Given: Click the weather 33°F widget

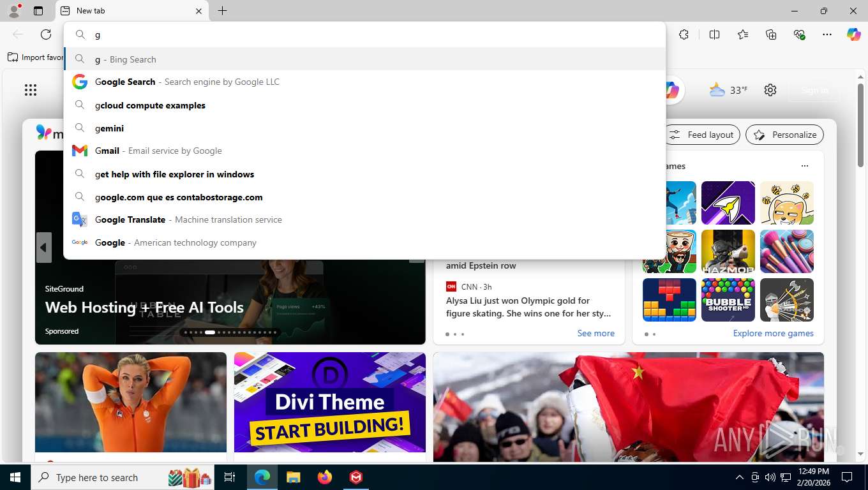Looking at the screenshot, I should point(728,90).
